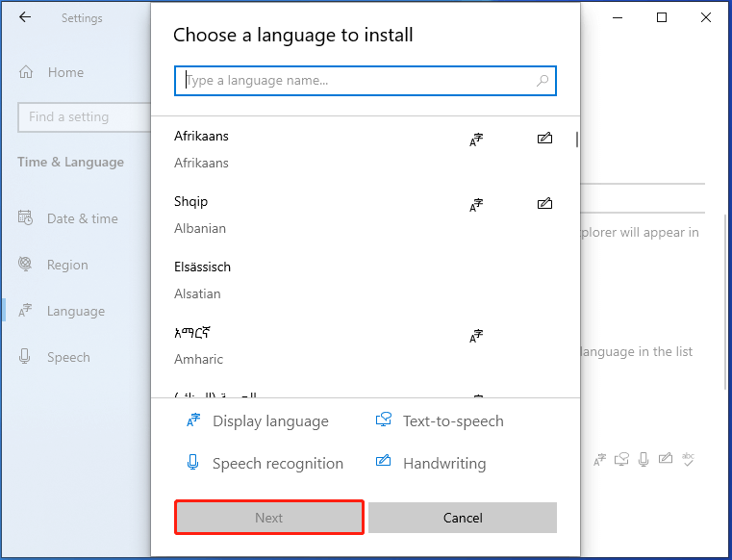This screenshot has width=732, height=560.
Task: Click the Home house icon
Action: pos(26,72)
